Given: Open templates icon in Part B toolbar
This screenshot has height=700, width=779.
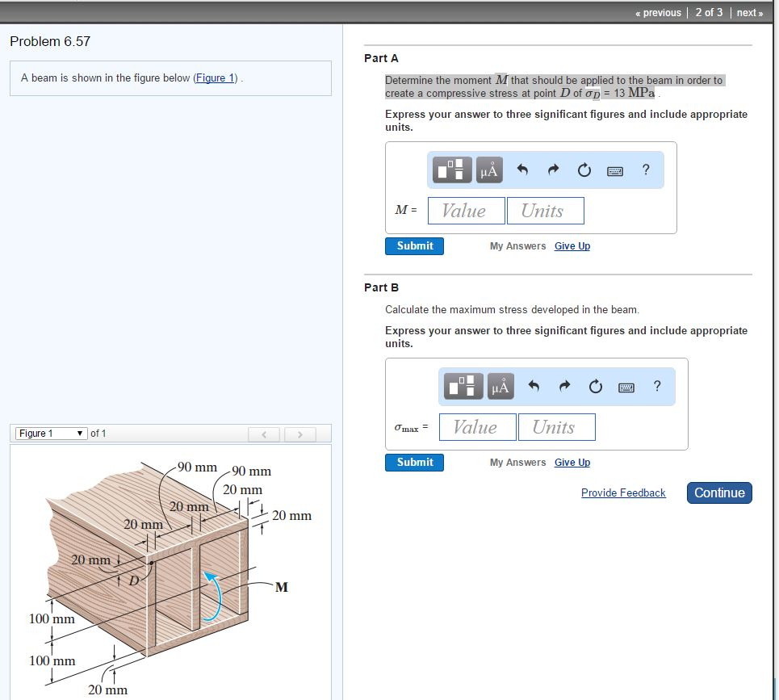Looking at the screenshot, I should coord(463,386).
